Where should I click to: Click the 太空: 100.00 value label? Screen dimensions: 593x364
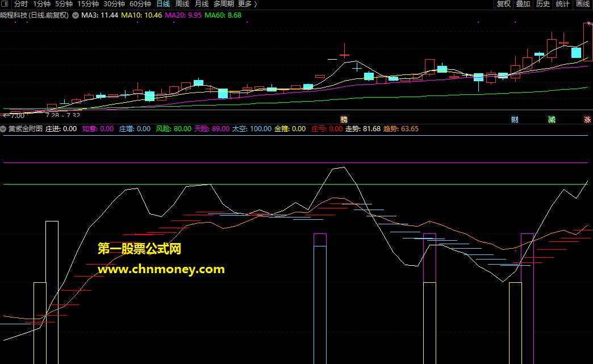[252, 129]
